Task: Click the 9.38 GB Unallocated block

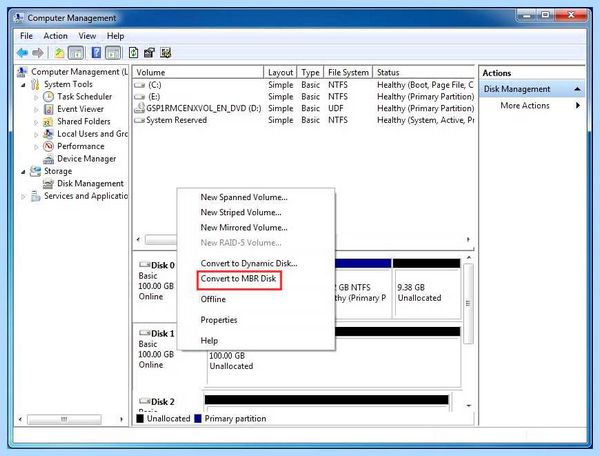Action: [x=427, y=289]
